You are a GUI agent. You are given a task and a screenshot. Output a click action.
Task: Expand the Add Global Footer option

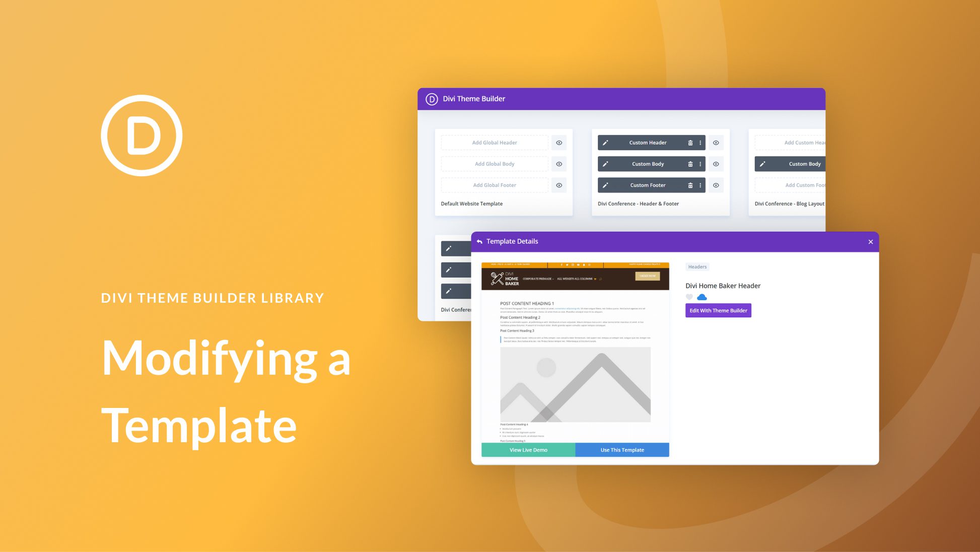pos(494,184)
